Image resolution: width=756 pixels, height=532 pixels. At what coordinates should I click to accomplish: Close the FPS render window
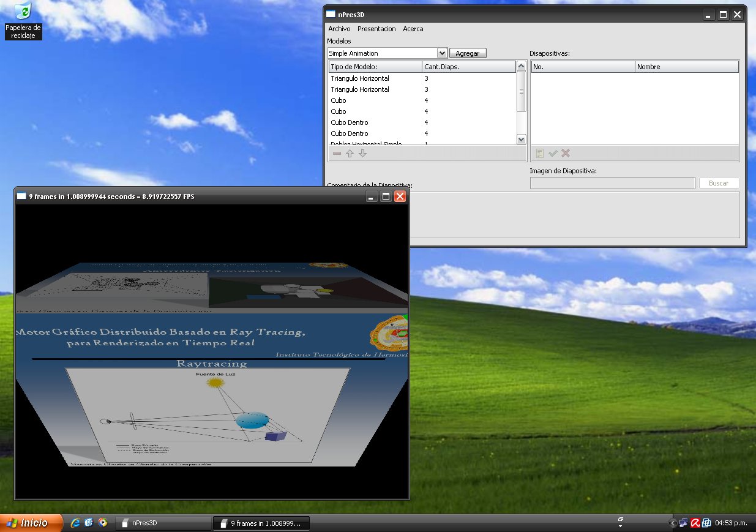coord(400,197)
